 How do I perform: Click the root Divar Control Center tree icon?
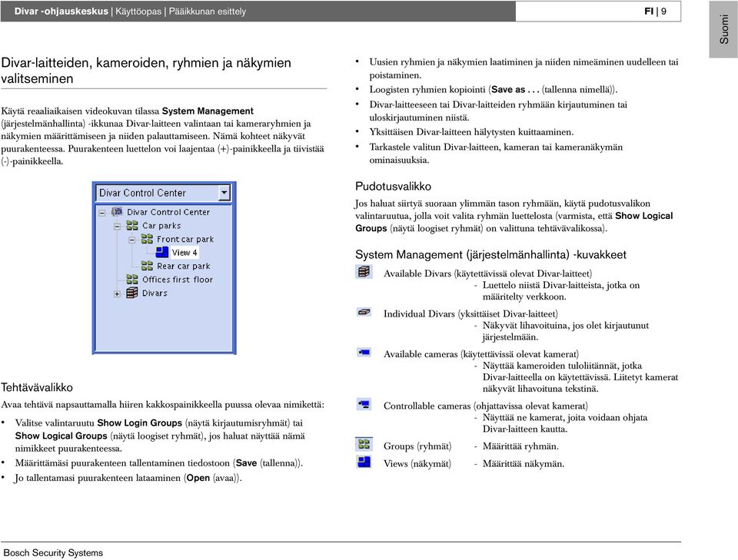(x=117, y=212)
